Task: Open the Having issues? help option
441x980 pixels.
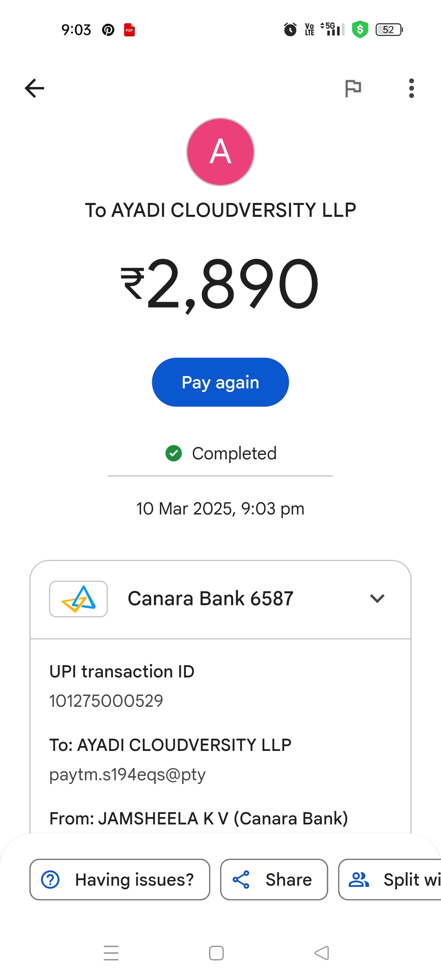Action: (x=120, y=880)
